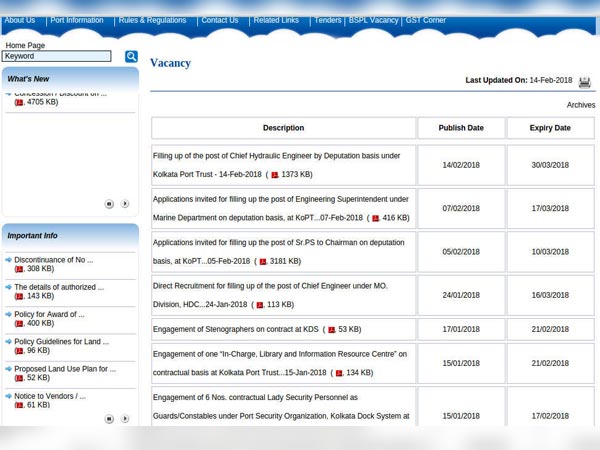Click the Vacancy page heading
The width and height of the screenshot is (600, 450).
tap(170, 63)
